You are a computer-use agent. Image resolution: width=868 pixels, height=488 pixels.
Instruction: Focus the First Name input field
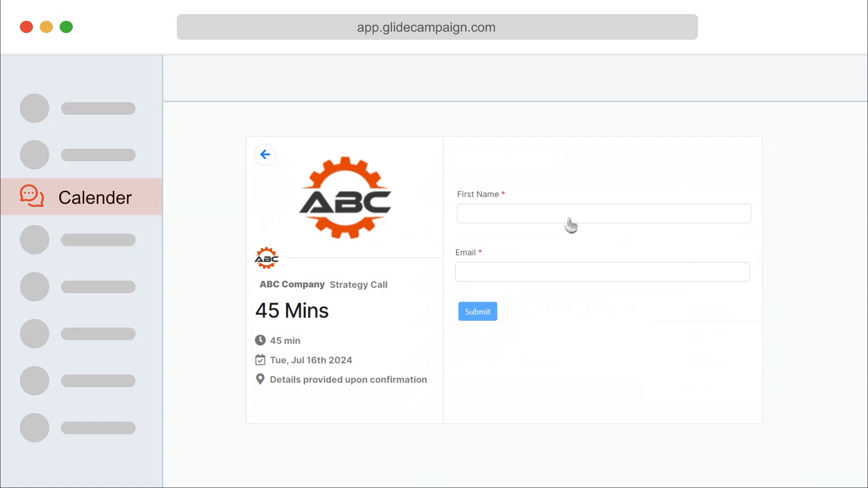[604, 213]
